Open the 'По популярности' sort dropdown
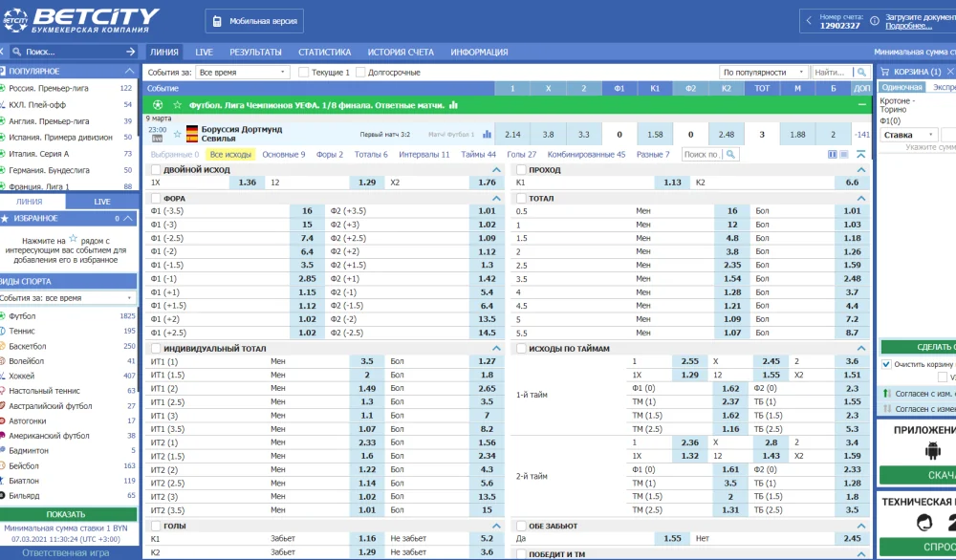This screenshot has height=560, width=956. tap(763, 73)
